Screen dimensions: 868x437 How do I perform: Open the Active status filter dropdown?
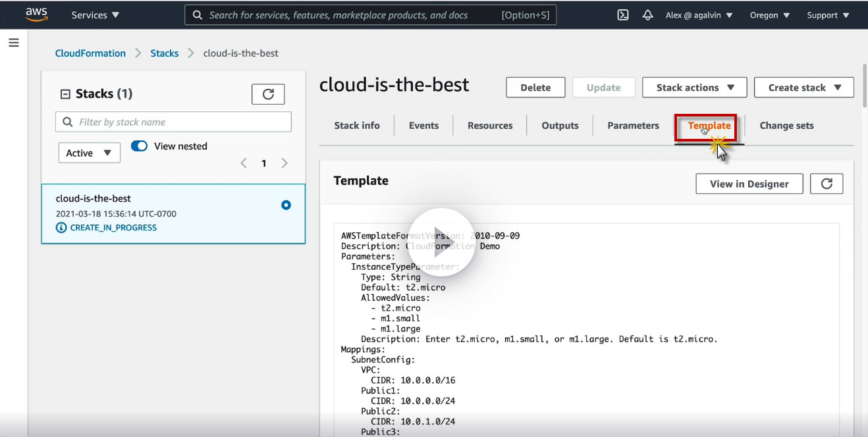coord(90,153)
